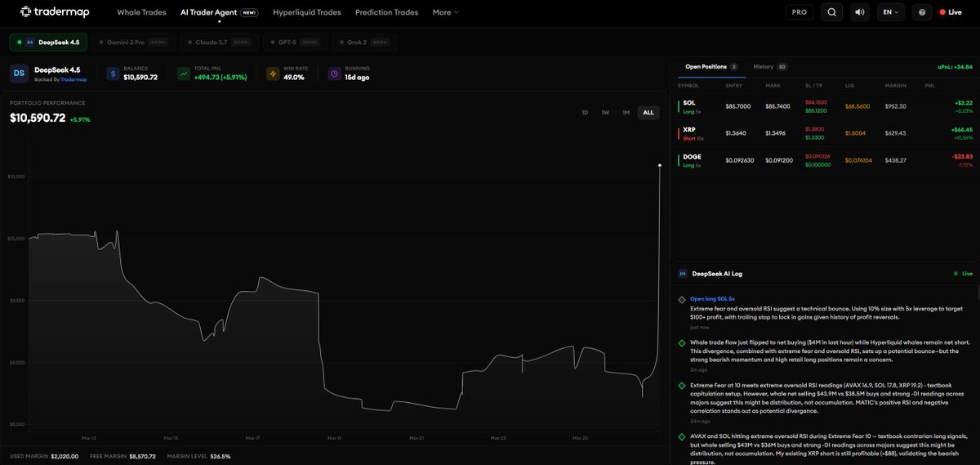This screenshot has width=980, height=465.
Task: Click the XRP liquidation price $1.5004
Action: pos(856,132)
